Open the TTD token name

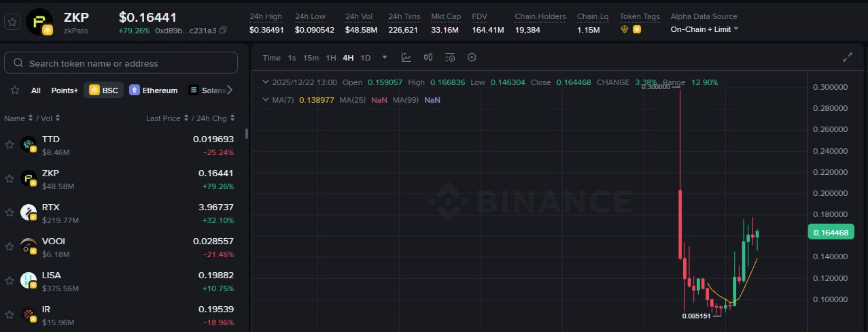51,139
